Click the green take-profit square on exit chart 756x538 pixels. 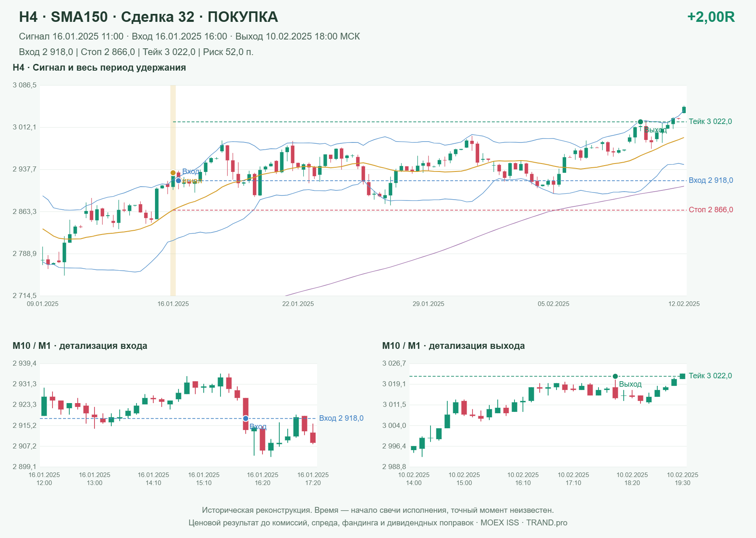coord(682,376)
